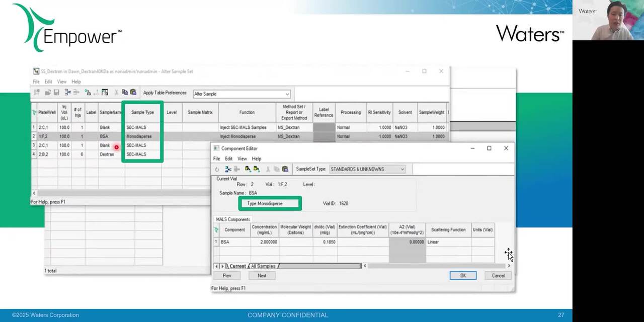Click the green corner icon of MALS Components table
The width and height of the screenshot is (644, 322).
point(216,230)
